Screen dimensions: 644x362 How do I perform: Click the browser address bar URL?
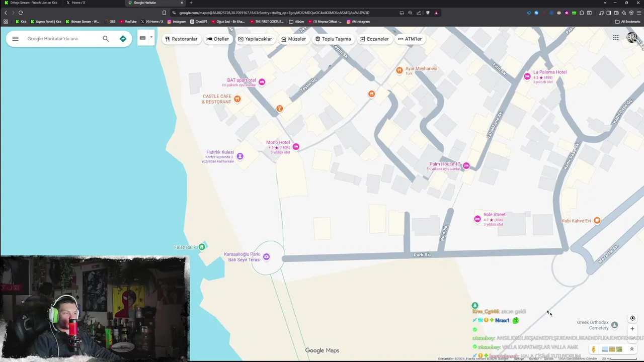point(274,13)
